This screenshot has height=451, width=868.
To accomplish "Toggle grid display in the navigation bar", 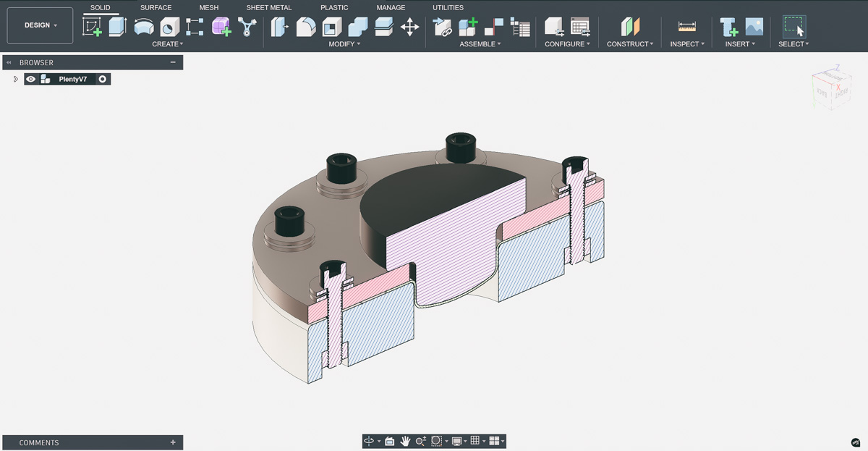I will point(475,441).
